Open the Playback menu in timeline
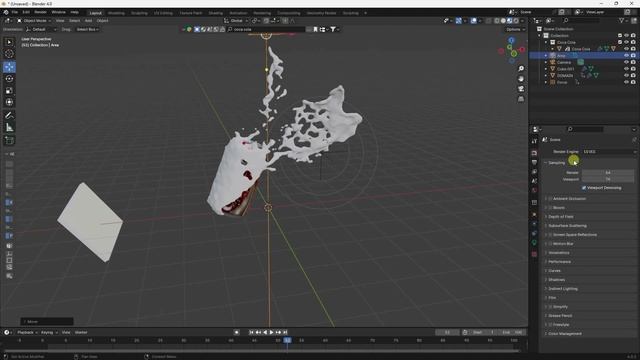The width and height of the screenshot is (640, 360). [x=26, y=333]
